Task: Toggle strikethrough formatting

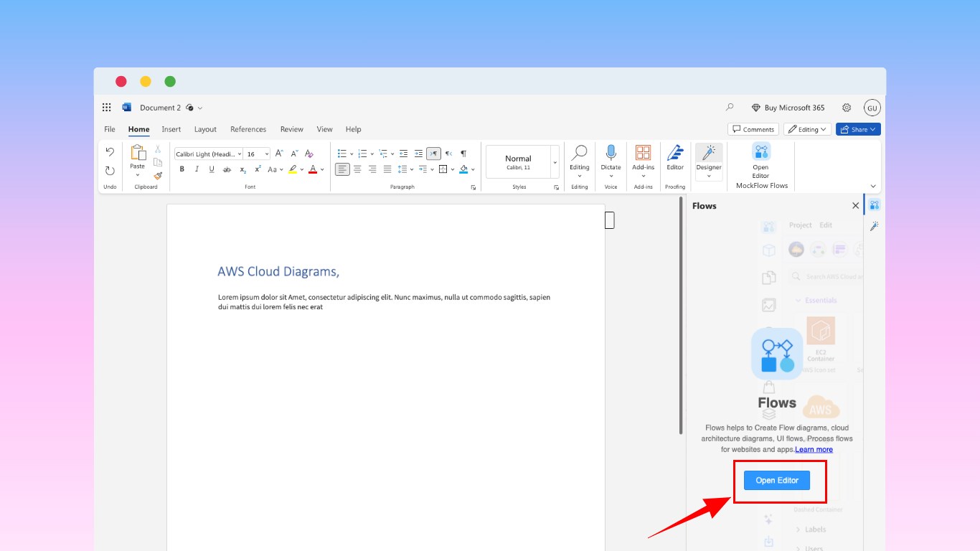Action: pyautogui.click(x=227, y=169)
